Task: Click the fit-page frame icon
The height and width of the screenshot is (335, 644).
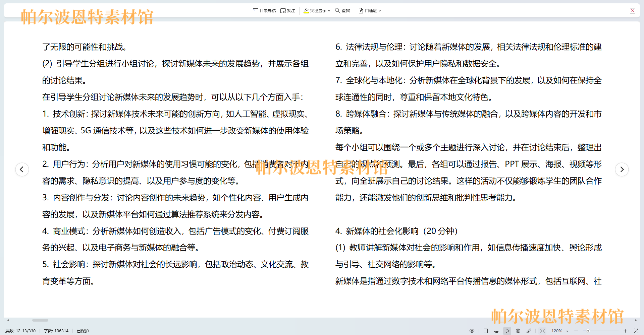Action: pos(542,331)
